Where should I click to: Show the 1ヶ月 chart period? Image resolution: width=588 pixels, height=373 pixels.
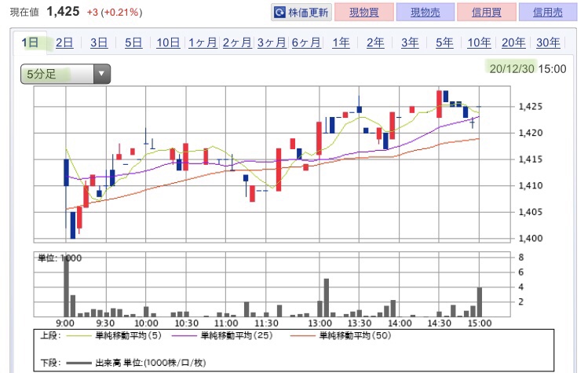tap(203, 42)
